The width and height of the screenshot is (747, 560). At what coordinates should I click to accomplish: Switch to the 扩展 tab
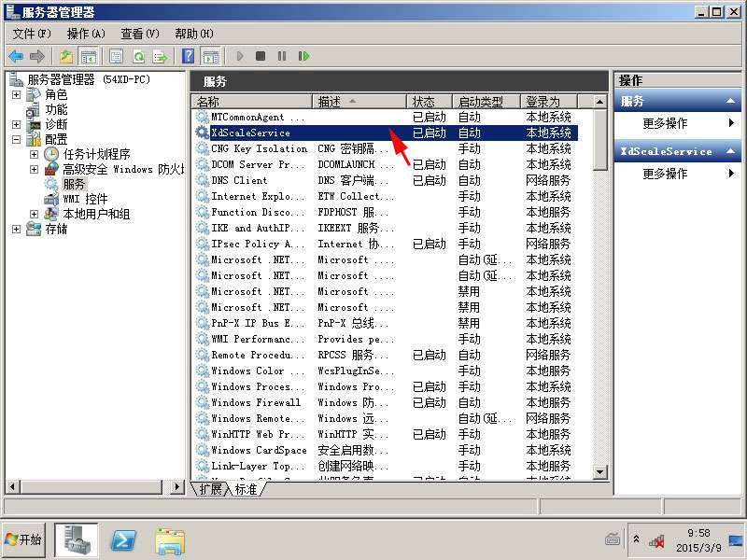(x=210, y=489)
